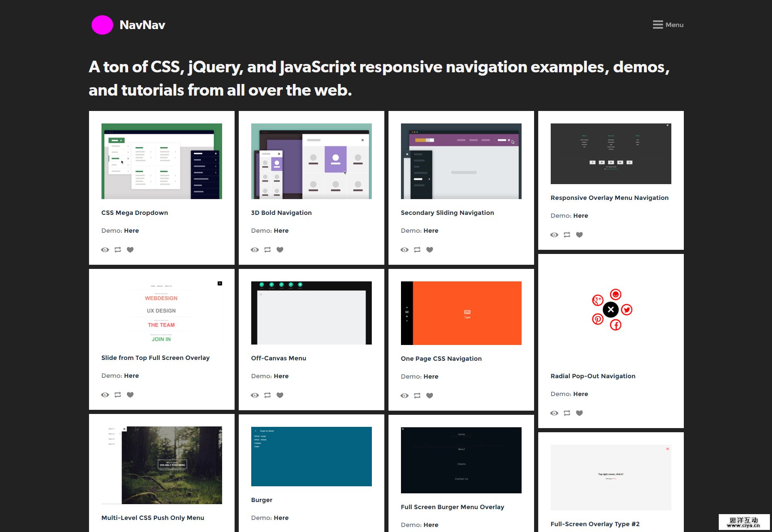Open the demo link for CSS Mega Dropdown

point(131,231)
